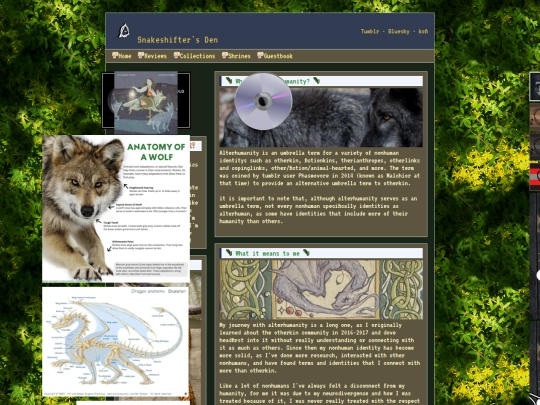Open the Guestbook page
The width and height of the screenshot is (540, 405).
click(275, 55)
